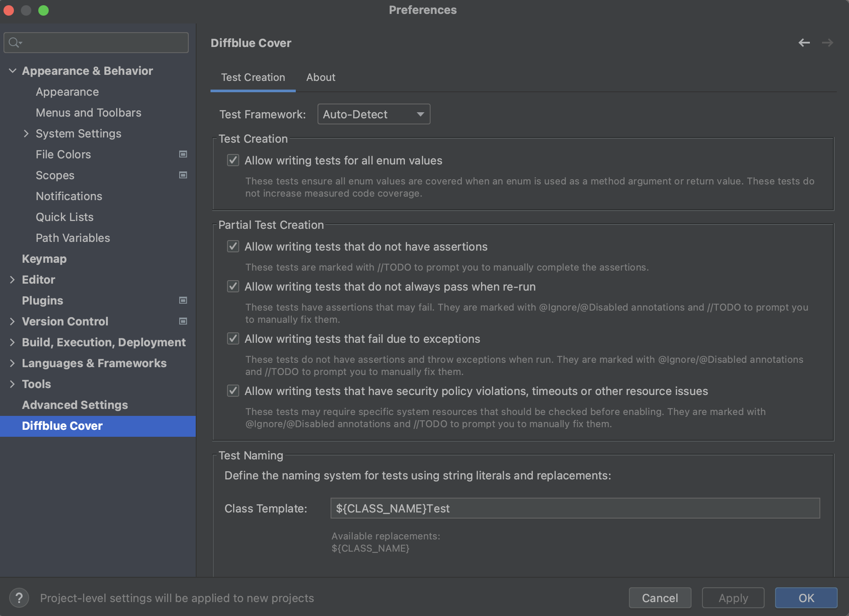The height and width of the screenshot is (616, 849).
Task: Click project-level icon beside Scopes
Action: tap(183, 175)
